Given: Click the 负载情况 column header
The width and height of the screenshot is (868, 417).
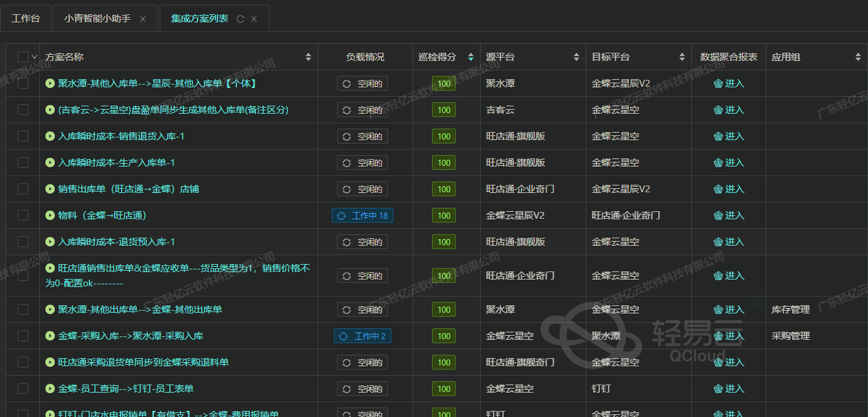Looking at the screenshot, I should 365,57.
